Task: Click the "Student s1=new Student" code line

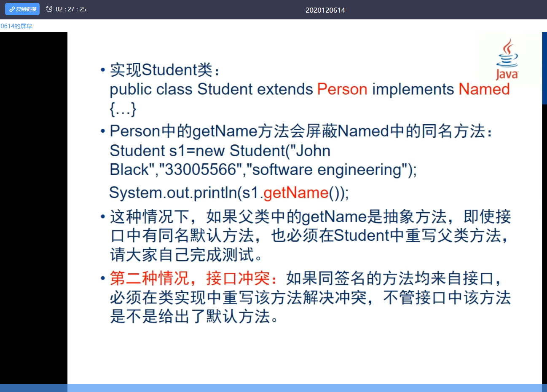Action: pos(220,150)
